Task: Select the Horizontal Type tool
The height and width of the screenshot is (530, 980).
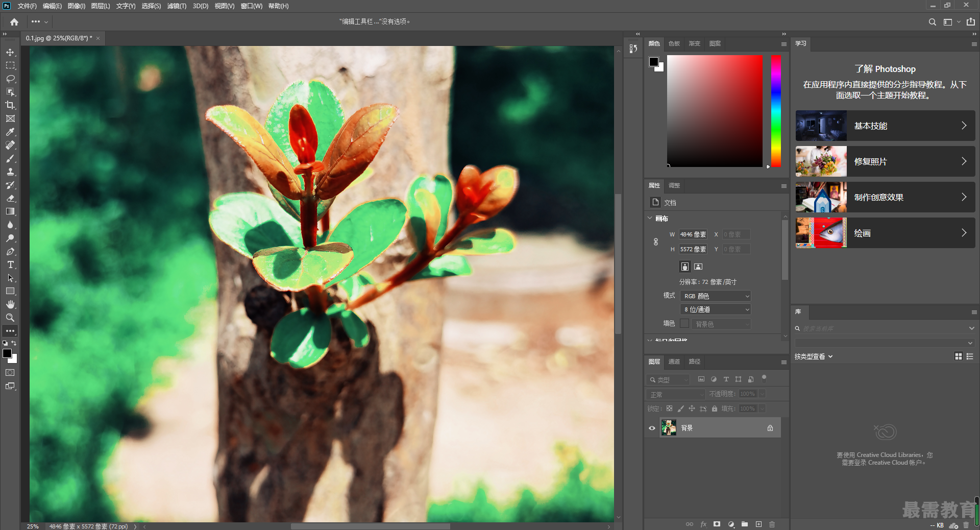Action: tap(10, 264)
